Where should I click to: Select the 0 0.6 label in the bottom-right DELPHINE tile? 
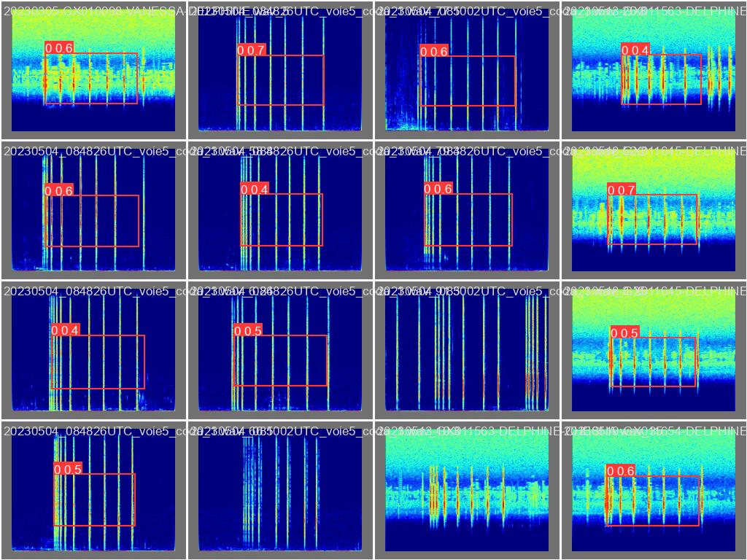(x=621, y=471)
